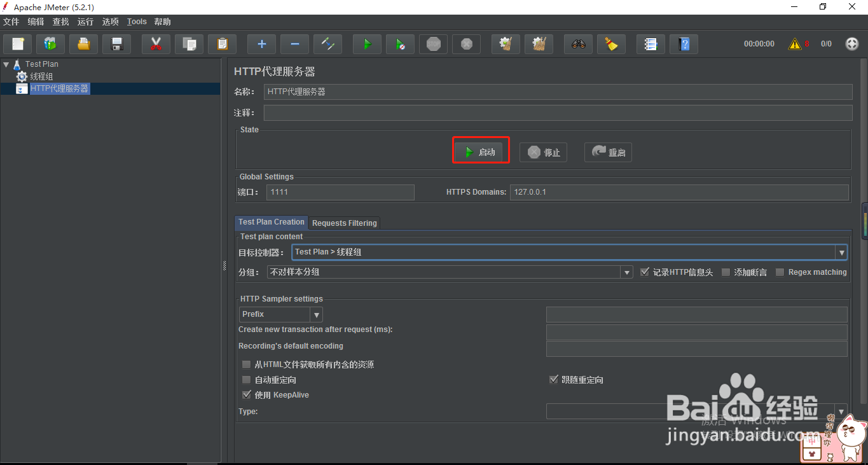Click the Paste clipboard icon
The image size is (868, 465).
(222, 44)
